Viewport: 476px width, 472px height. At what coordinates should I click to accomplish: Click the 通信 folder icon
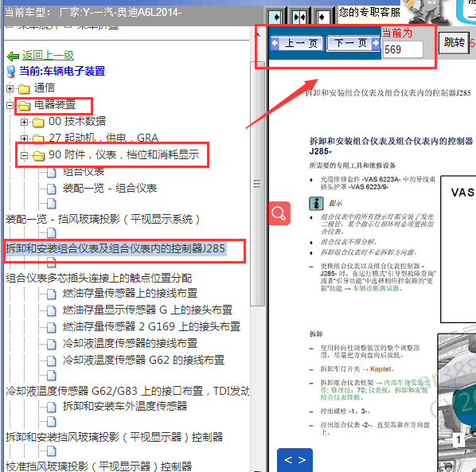(24, 88)
